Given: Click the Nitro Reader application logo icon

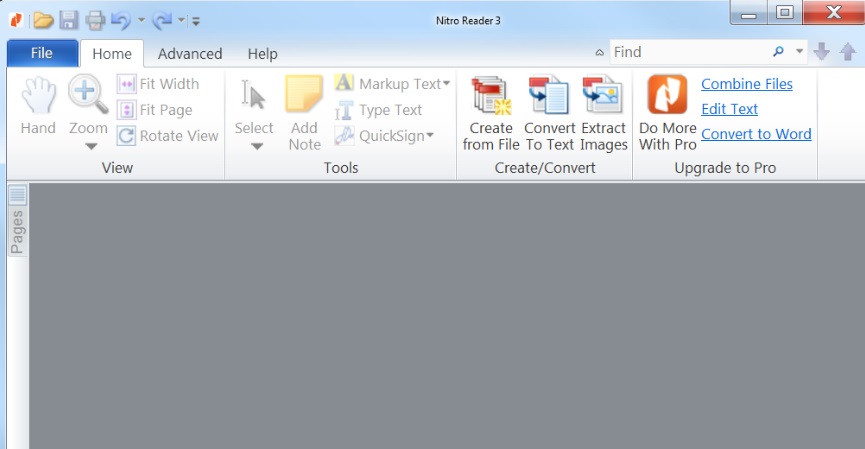Looking at the screenshot, I should [16, 20].
